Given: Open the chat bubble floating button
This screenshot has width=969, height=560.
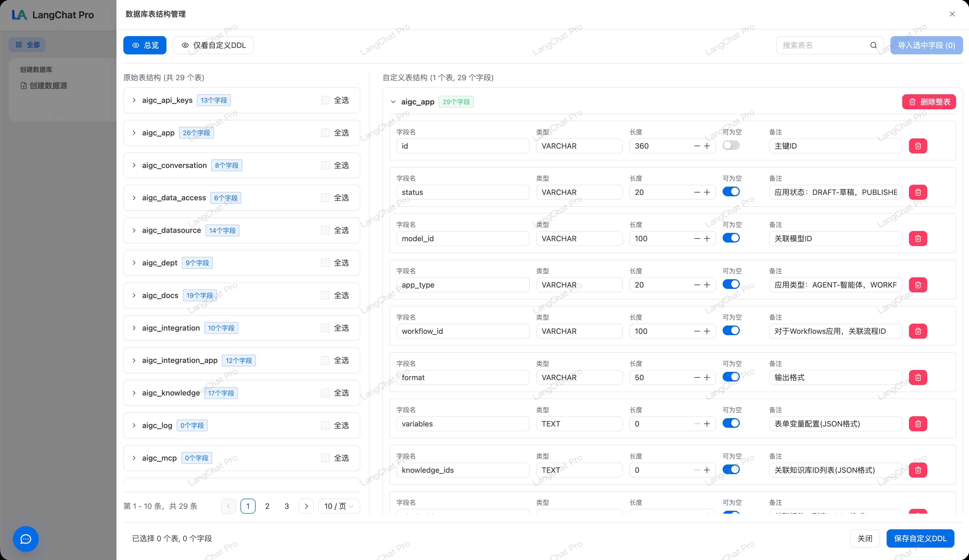Looking at the screenshot, I should pos(26,538).
